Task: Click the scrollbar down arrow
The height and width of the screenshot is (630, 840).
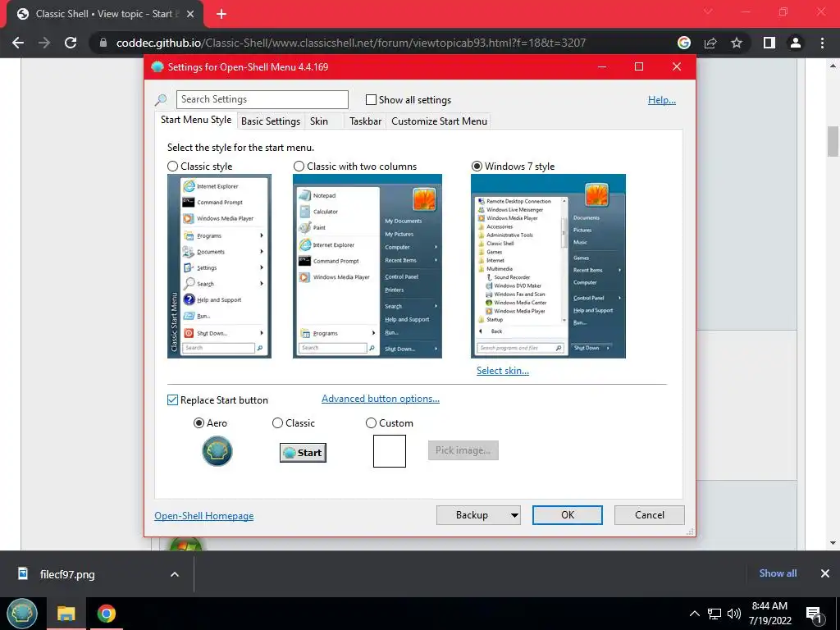Action: coord(833,543)
